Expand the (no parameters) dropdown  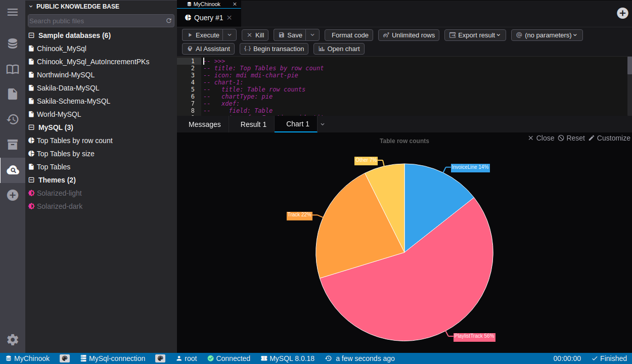click(547, 35)
